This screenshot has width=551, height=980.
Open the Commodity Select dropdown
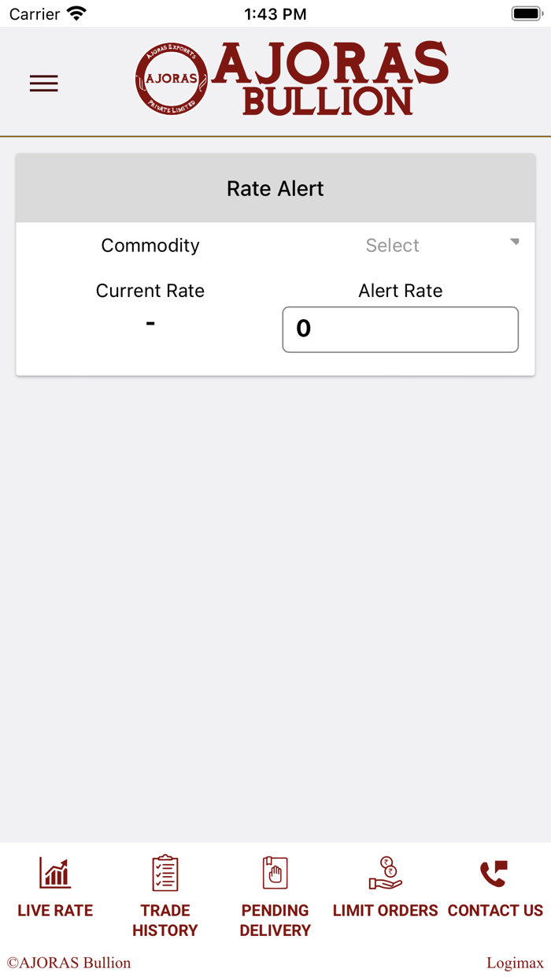401,245
